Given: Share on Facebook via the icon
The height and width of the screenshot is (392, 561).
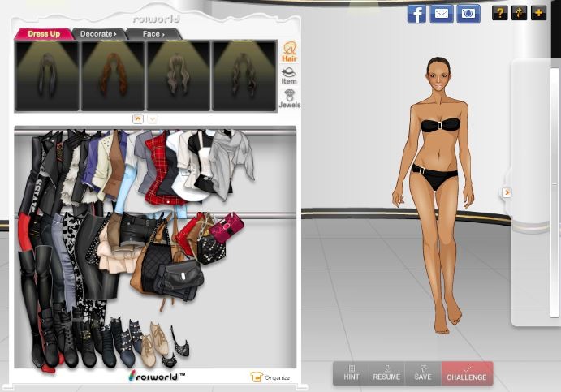Looking at the screenshot, I should [416, 13].
